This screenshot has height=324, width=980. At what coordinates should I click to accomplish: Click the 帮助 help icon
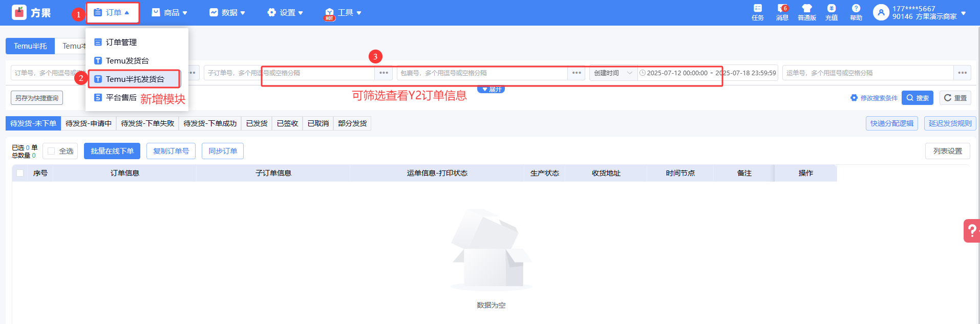(856, 9)
